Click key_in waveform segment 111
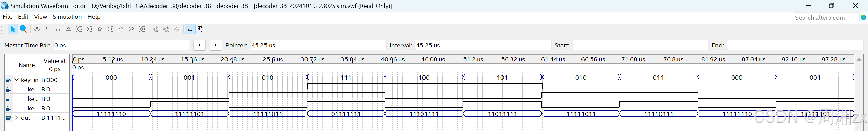868x131 pixels. [x=346, y=78]
